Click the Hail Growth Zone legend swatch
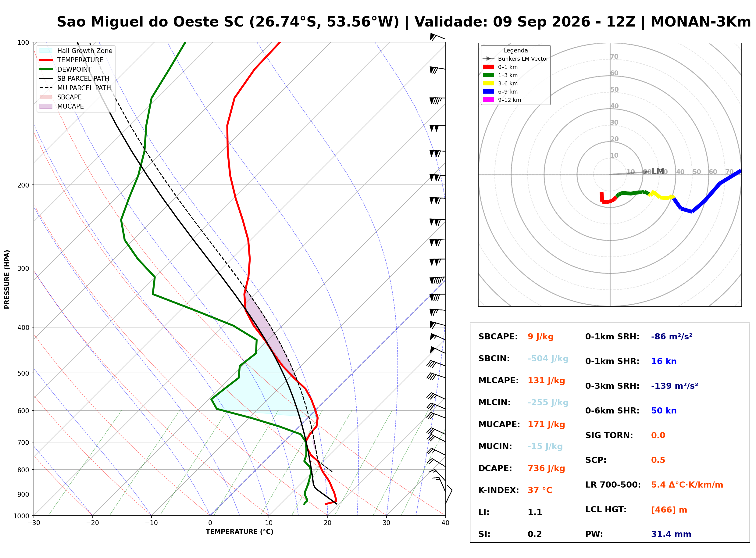This screenshot has width=756, height=558. [x=46, y=51]
